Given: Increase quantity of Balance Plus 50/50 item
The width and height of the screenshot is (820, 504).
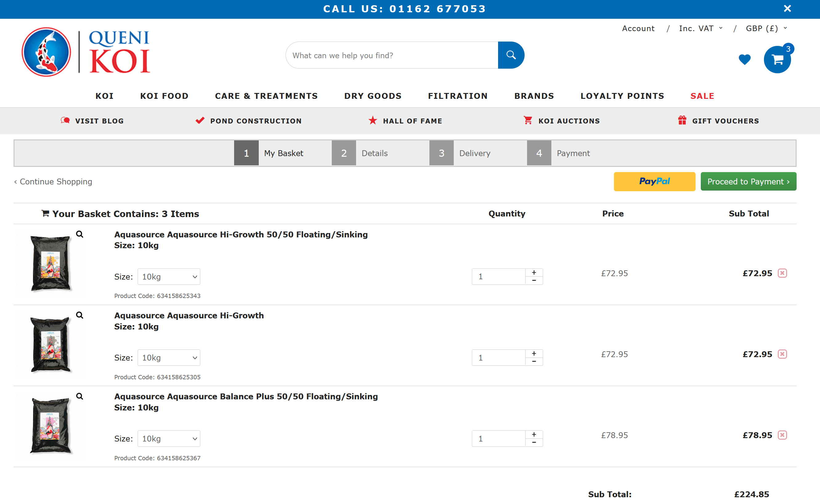Looking at the screenshot, I should coord(534,434).
